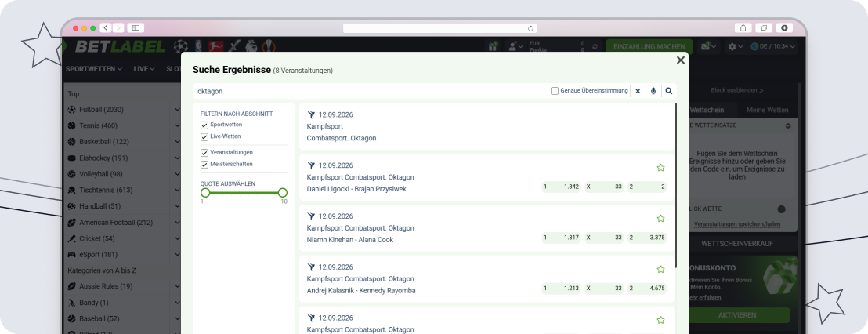Switch to the Meine Wetten tab
868x334 pixels.
coord(767,111)
